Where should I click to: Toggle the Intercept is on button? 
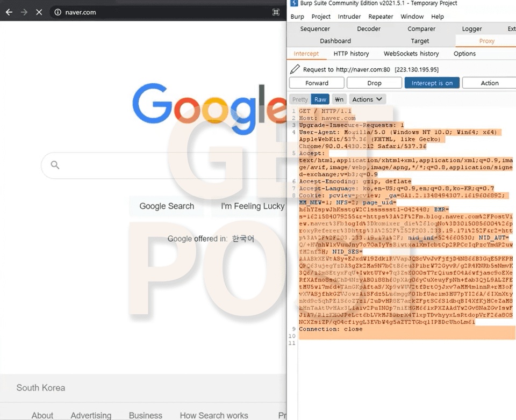[432, 83]
